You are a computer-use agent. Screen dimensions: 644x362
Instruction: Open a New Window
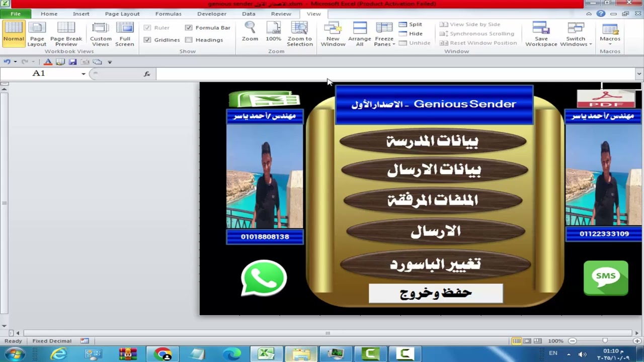click(333, 34)
